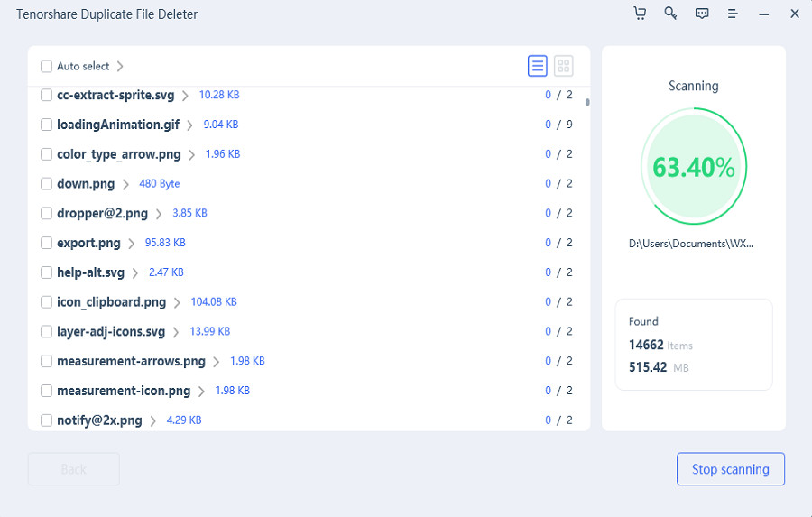This screenshot has width=812, height=517.
Task: Click the Back button
Action: pyautogui.click(x=74, y=469)
